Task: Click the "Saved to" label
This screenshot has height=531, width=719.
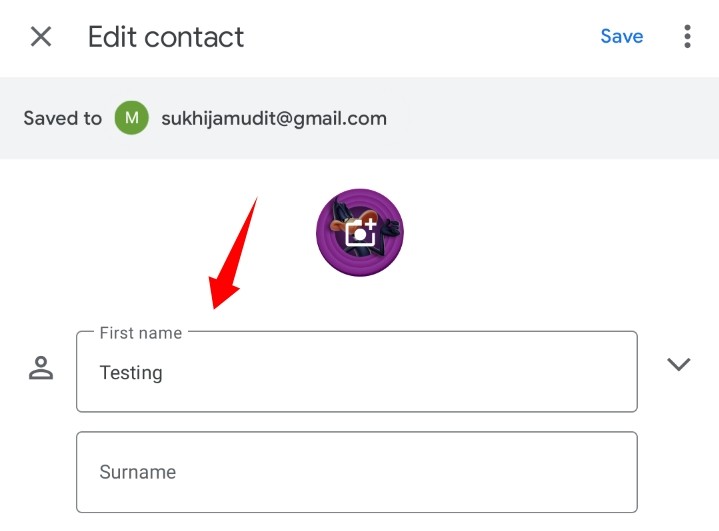Action: click(x=63, y=118)
